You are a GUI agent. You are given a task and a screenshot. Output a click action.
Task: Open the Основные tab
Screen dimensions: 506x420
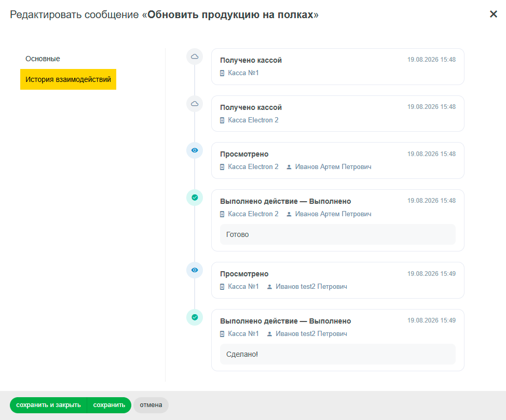tap(43, 59)
